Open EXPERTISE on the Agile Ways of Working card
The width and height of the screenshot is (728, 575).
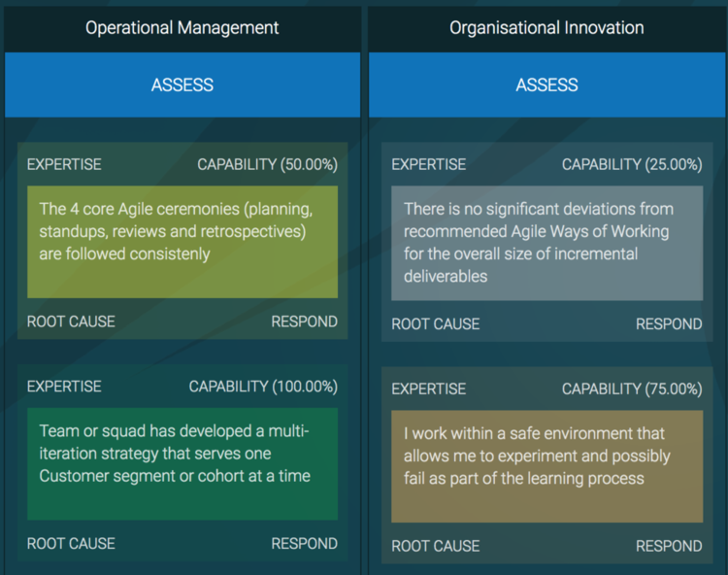pos(428,164)
